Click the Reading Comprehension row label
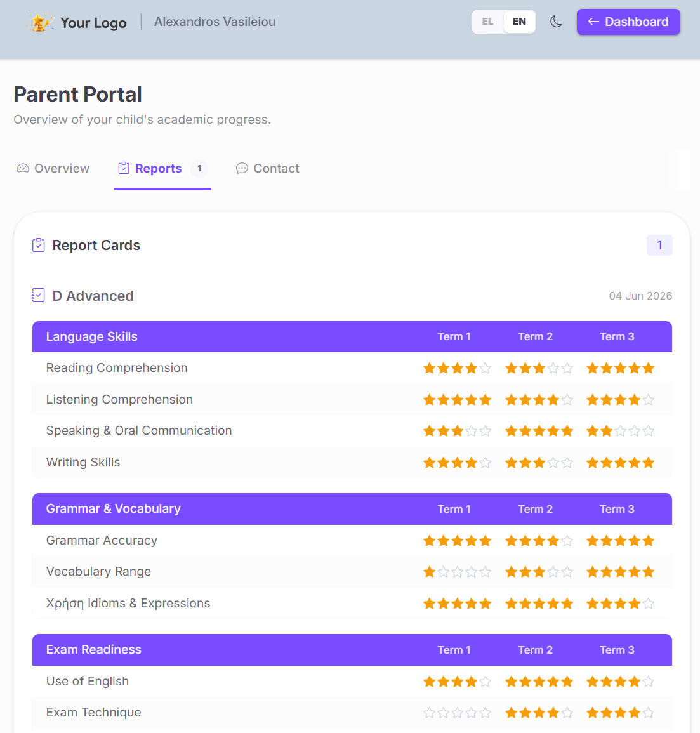The height and width of the screenshot is (733, 700). coord(117,368)
